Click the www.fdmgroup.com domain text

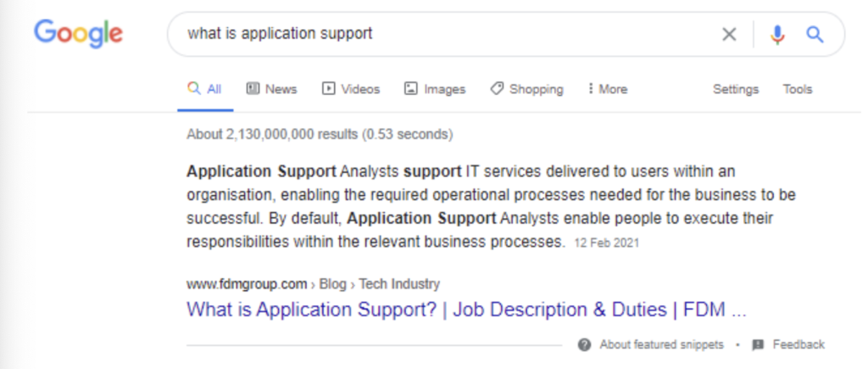pyautogui.click(x=246, y=284)
